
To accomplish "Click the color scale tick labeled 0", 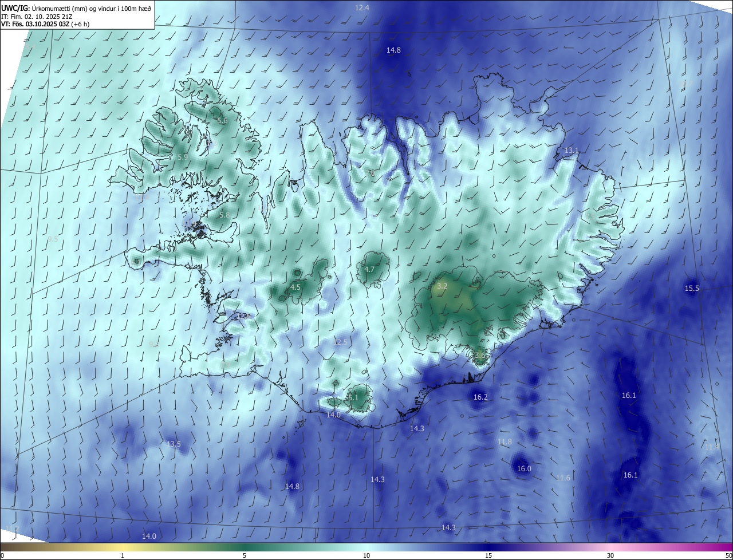I will coord(2,555).
